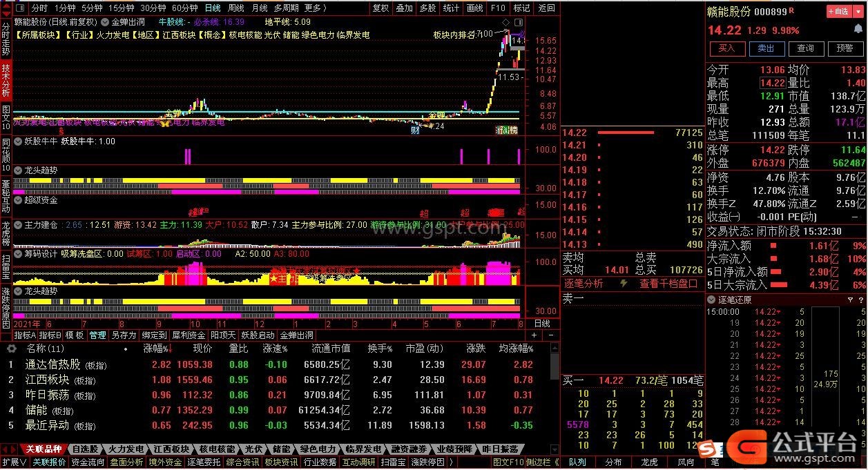
Task: Select the 储能 sector row
Action: tap(276, 410)
